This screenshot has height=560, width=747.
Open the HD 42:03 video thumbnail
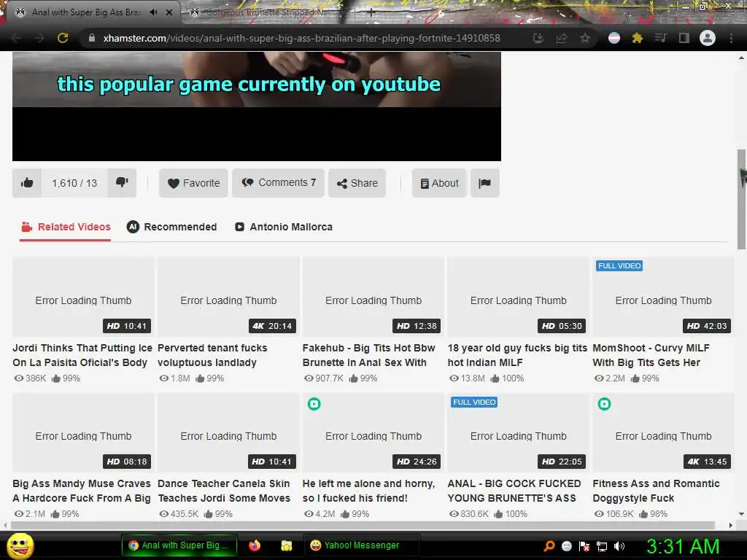663,297
